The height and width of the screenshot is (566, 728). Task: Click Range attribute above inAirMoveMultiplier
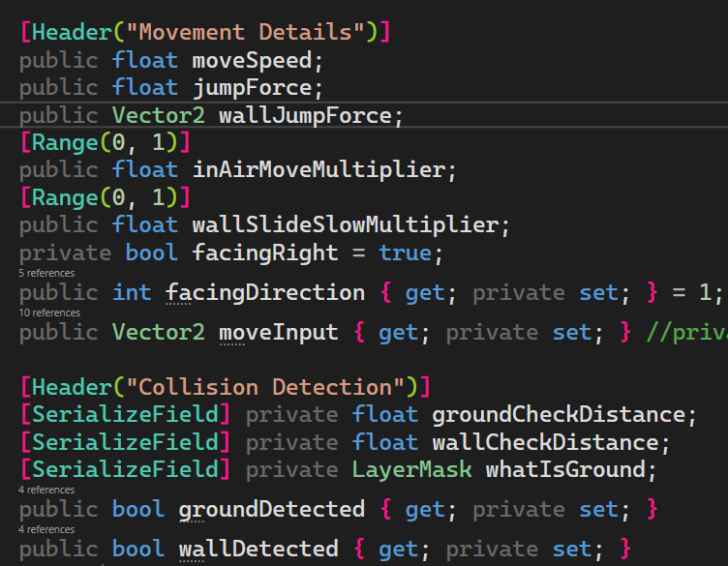pyautogui.click(x=65, y=142)
